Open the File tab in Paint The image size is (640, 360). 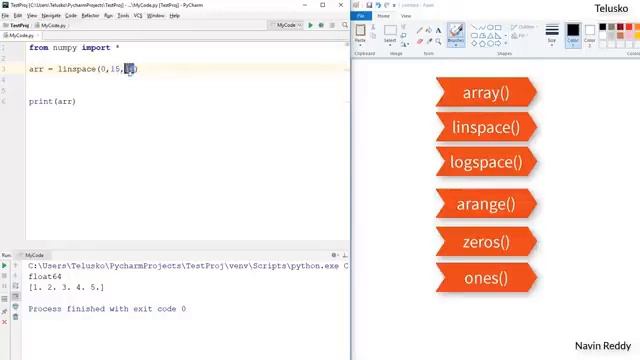pyautogui.click(x=361, y=16)
